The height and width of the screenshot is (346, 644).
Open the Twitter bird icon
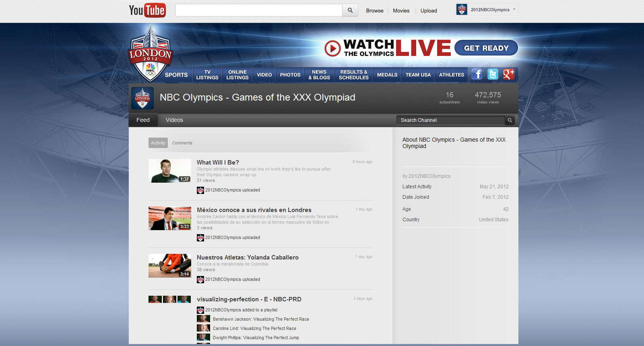(493, 74)
